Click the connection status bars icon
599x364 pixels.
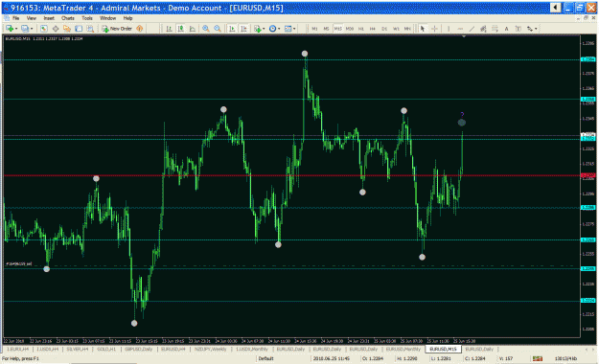(538, 358)
